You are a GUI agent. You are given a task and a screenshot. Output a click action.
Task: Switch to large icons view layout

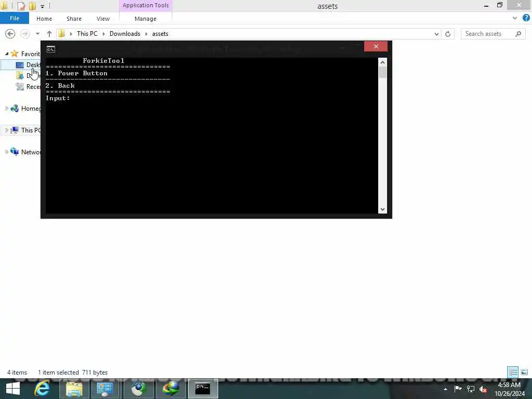pos(524,372)
